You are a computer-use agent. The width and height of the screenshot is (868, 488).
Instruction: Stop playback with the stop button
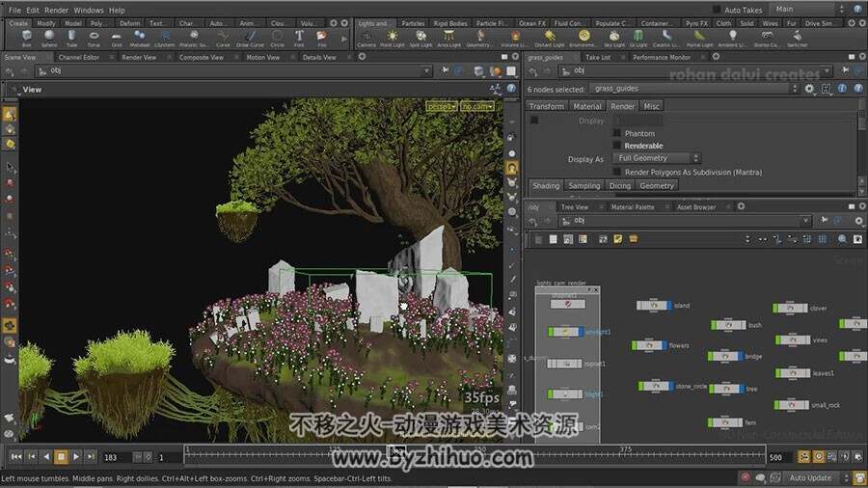61,456
